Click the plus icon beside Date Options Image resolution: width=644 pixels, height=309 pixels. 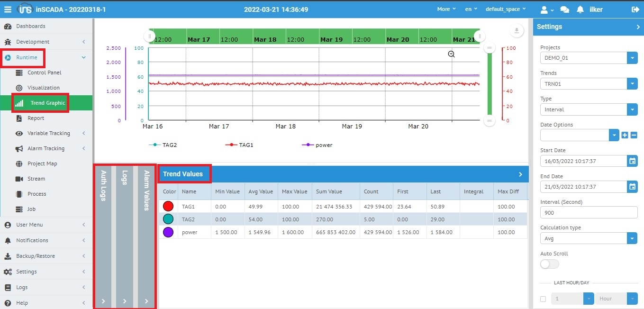tap(625, 135)
